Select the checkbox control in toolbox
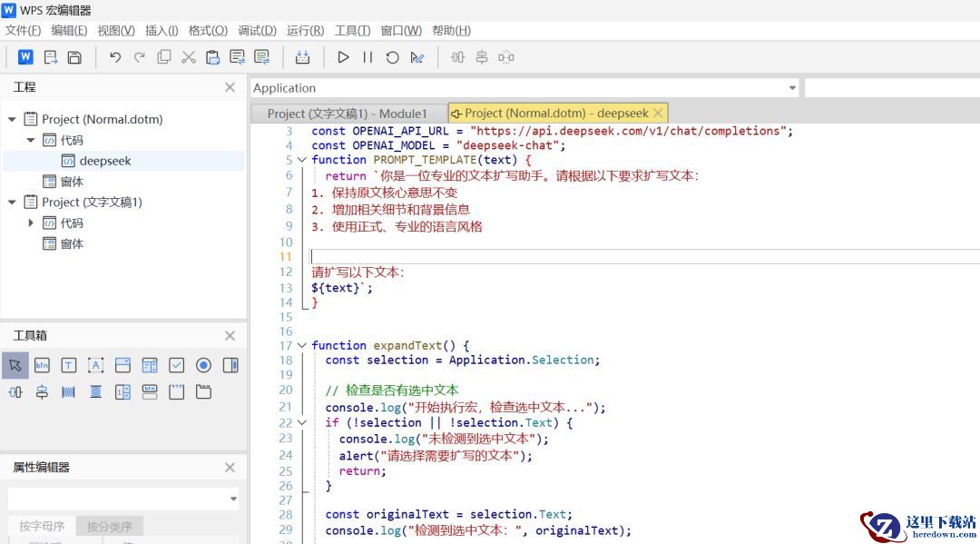 click(x=177, y=365)
